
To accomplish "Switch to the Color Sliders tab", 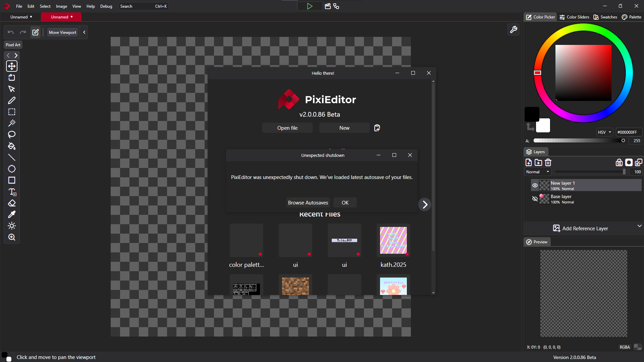I will coord(574,17).
